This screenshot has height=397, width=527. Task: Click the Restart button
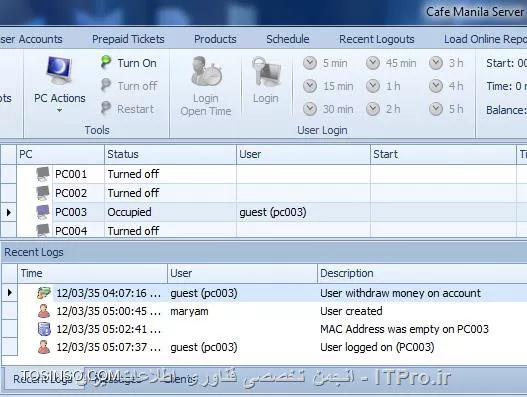click(x=127, y=109)
